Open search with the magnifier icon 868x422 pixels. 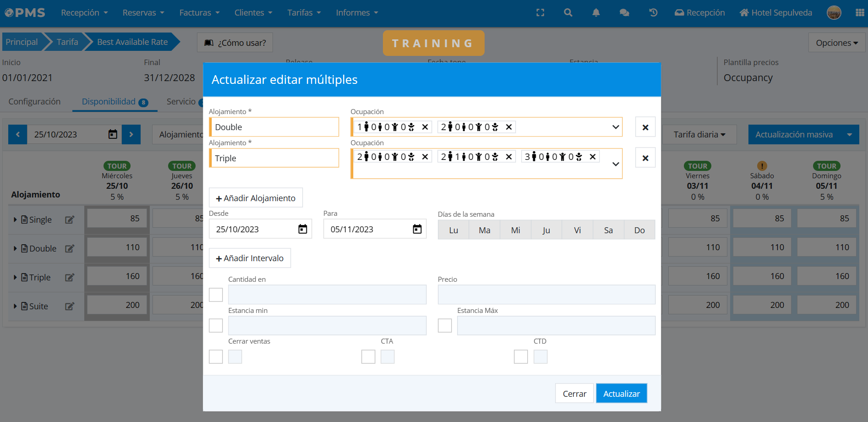coord(568,13)
